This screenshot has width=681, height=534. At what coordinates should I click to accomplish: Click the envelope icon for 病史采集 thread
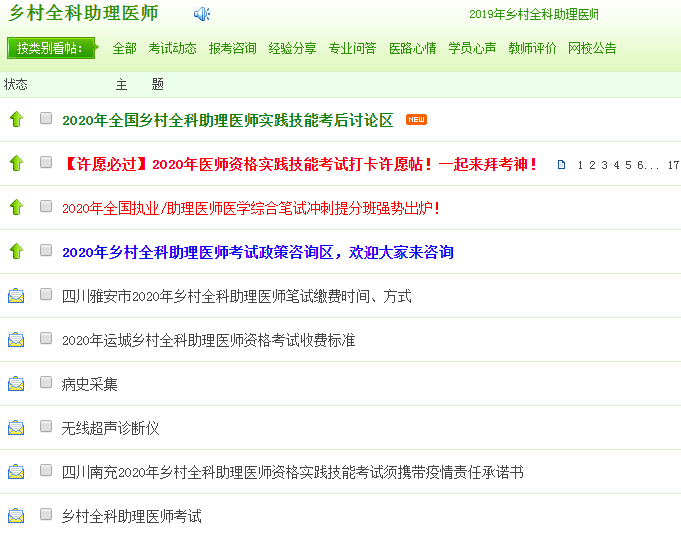[16, 384]
